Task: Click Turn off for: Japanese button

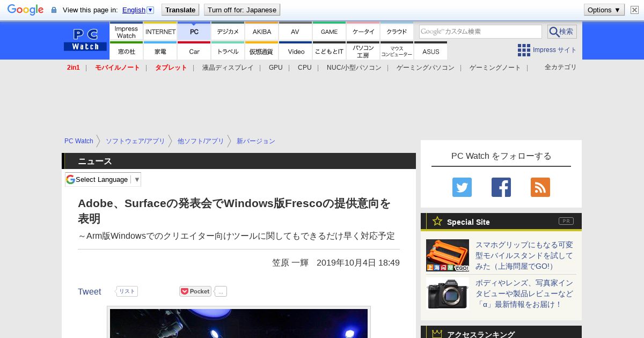Action: 242,10
